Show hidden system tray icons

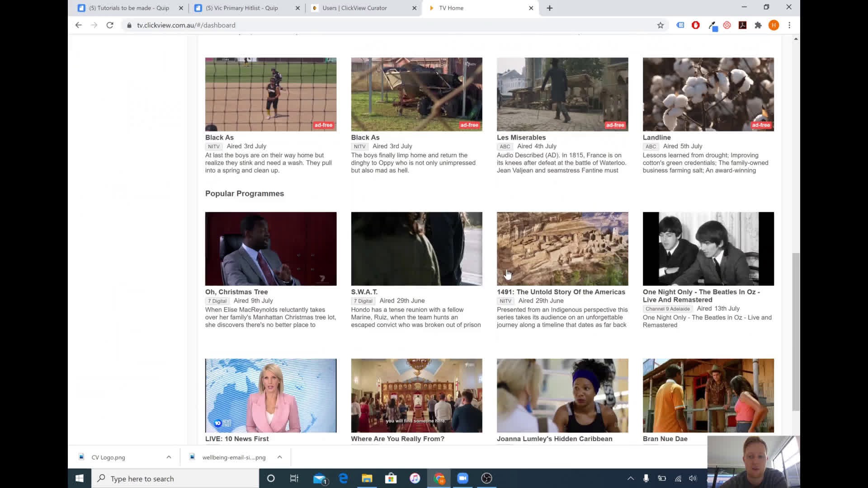tap(630, 478)
